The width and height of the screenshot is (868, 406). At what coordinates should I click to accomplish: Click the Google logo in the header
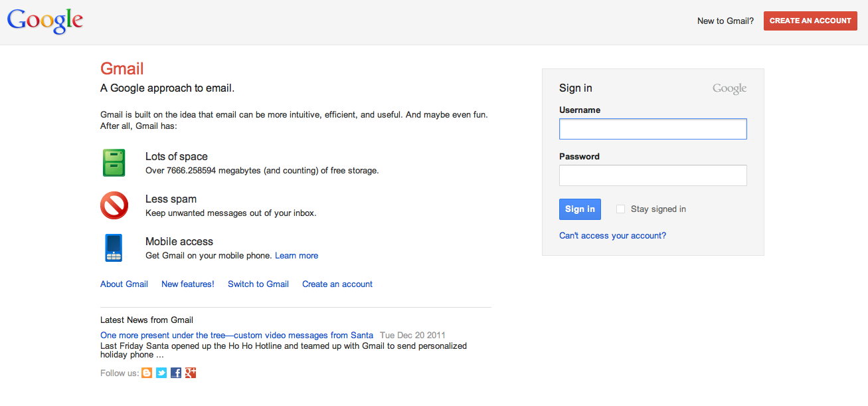44,21
